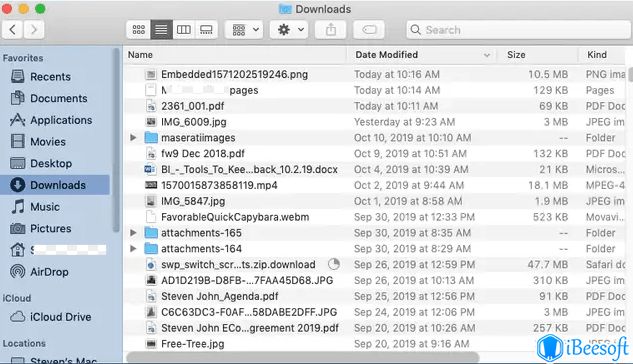Image resolution: width=633 pixels, height=364 pixels.
Task: Switch to list view
Action: 161,30
